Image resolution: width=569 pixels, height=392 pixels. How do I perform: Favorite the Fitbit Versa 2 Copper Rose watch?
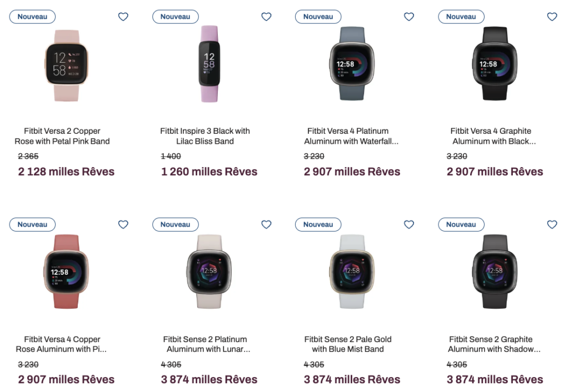pyautogui.click(x=123, y=17)
